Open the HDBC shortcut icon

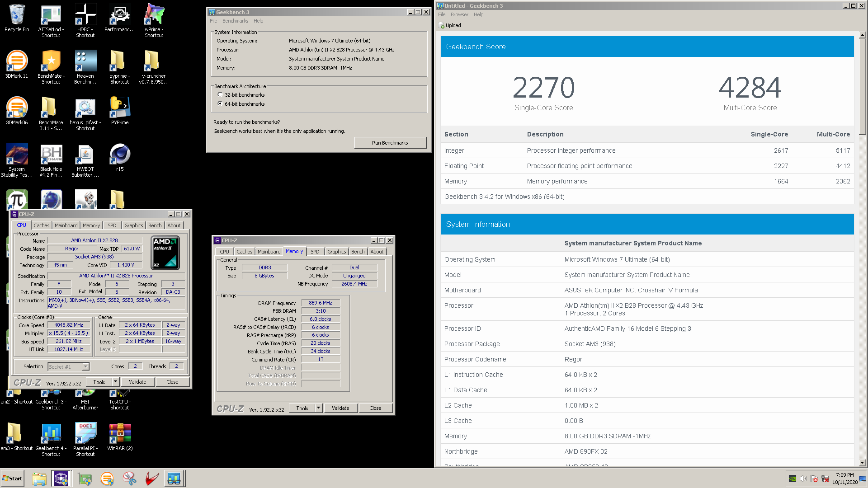pos(85,20)
